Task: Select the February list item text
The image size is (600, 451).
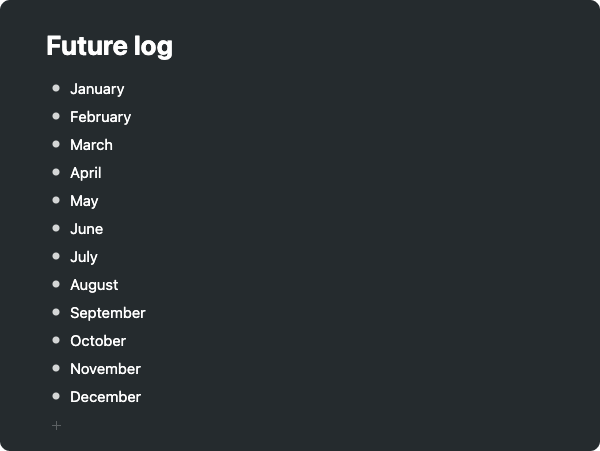Action: tap(101, 117)
